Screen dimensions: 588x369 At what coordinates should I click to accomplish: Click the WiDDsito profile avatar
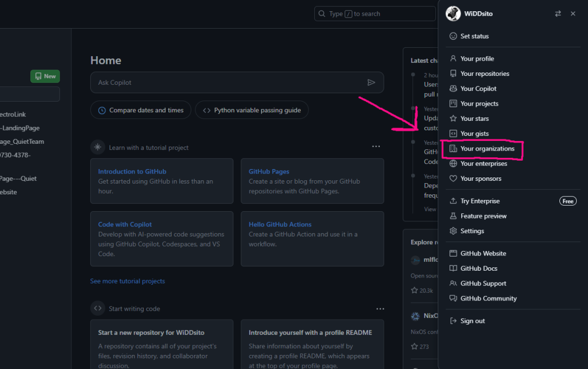pyautogui.click(x=453, y=13)
